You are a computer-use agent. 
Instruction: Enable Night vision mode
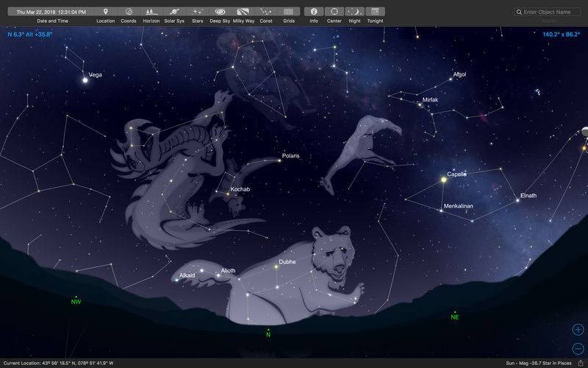click(x=354, y=12)
